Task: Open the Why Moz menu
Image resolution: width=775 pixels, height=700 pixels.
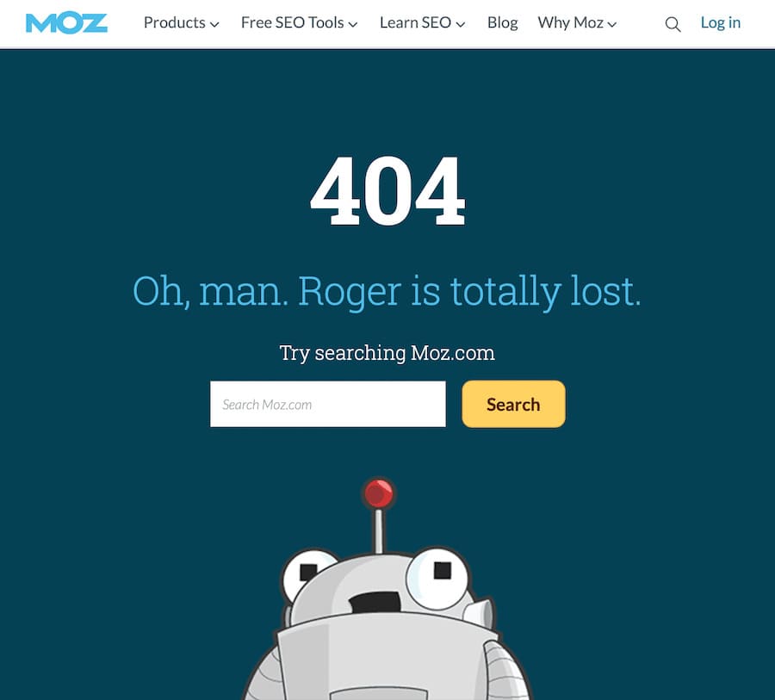Action: point(577,22)
